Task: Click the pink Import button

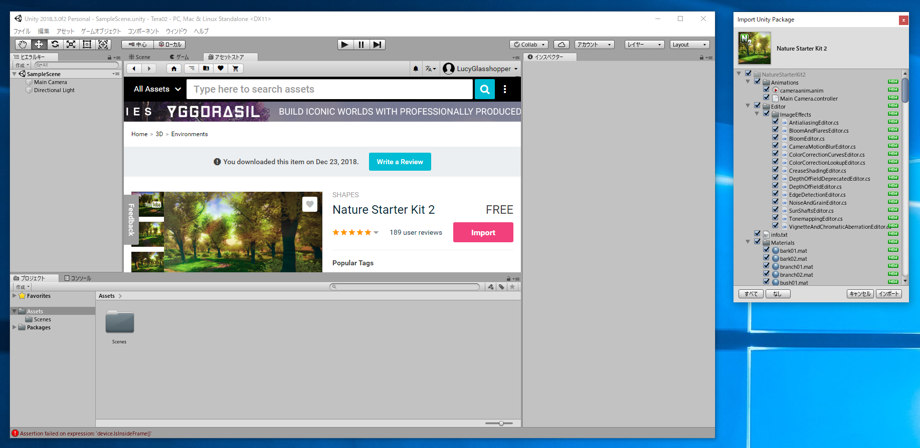Action: (483, 232)
